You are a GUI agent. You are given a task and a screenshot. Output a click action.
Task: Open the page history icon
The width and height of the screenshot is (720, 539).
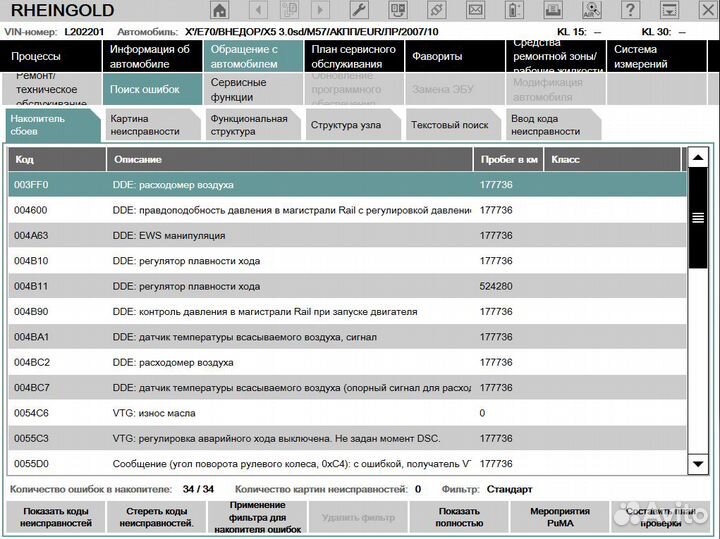click(289, 10)
